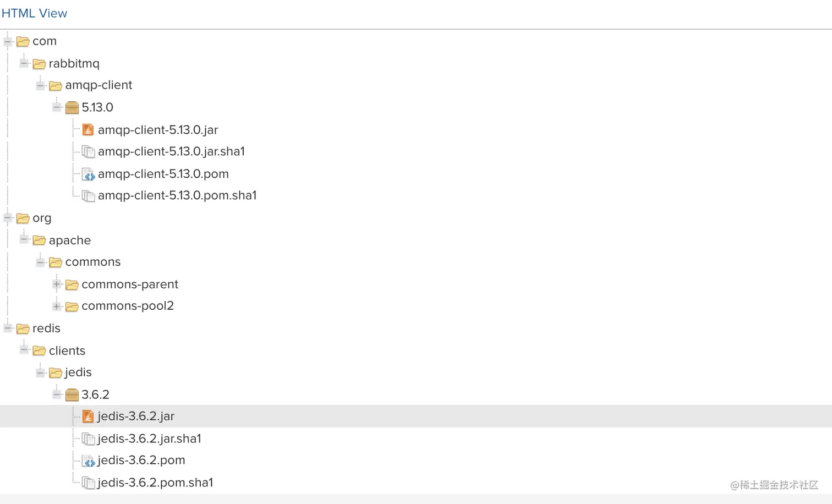832x504 pixels.
Task: Expand the commons-parent folder node
Action: [x=57, y=284]
